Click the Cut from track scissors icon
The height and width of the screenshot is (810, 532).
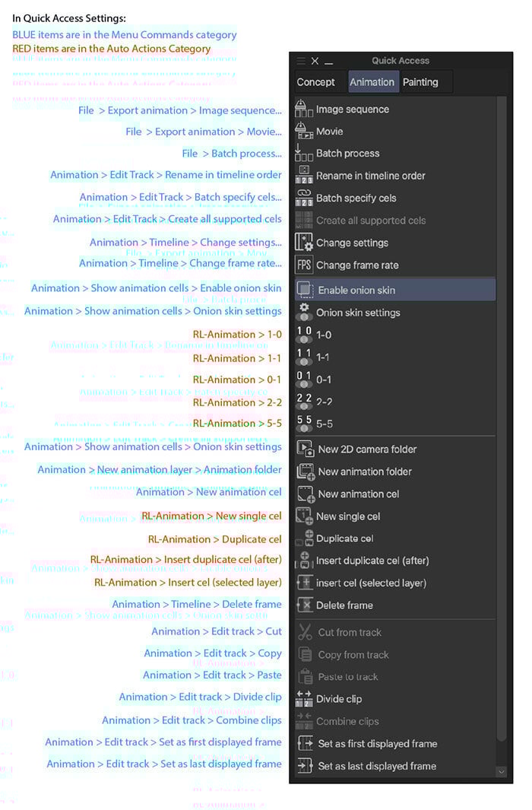pos(305,632)
